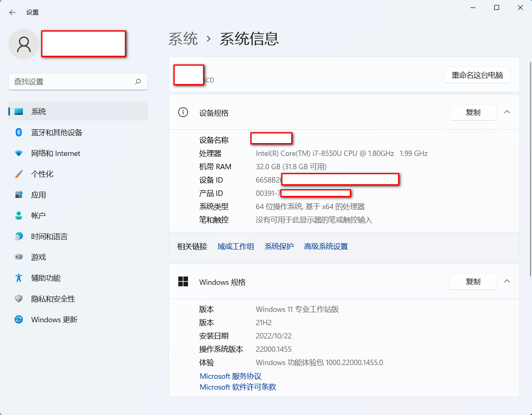This screenshot has width=532, height=415.
Task: Click the Wi-Fi icon next to 网络和Internet
Action: point(18,153)
